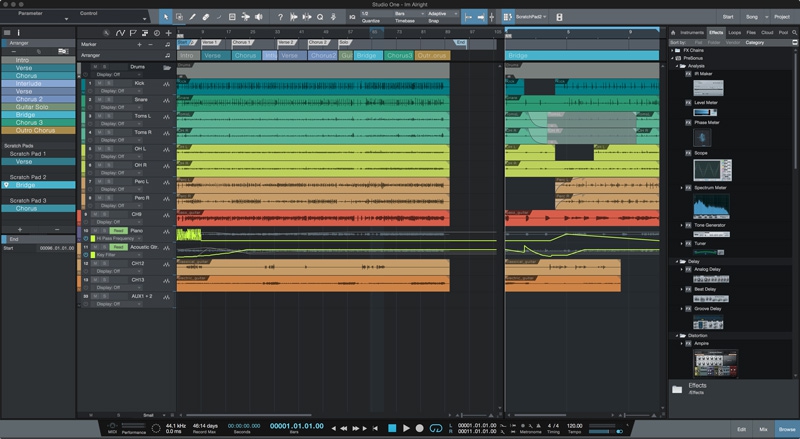Click the Start button at top right
This screenshot has width=800, height=439.
point(728,17)
